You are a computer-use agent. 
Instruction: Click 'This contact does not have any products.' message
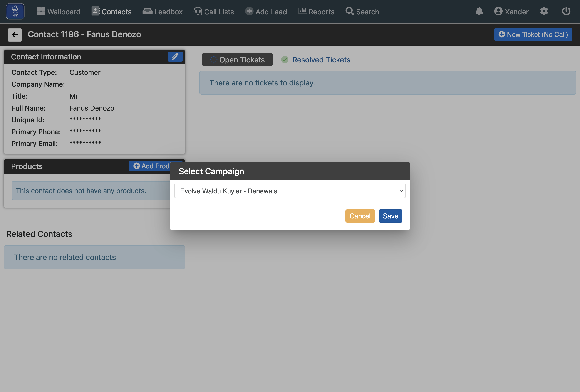click(81, 191)
